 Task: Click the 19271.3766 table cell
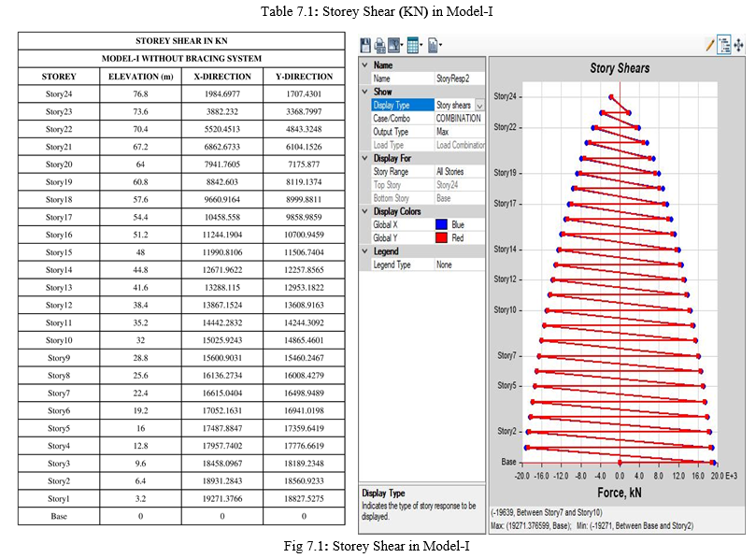tap(222, 499)
